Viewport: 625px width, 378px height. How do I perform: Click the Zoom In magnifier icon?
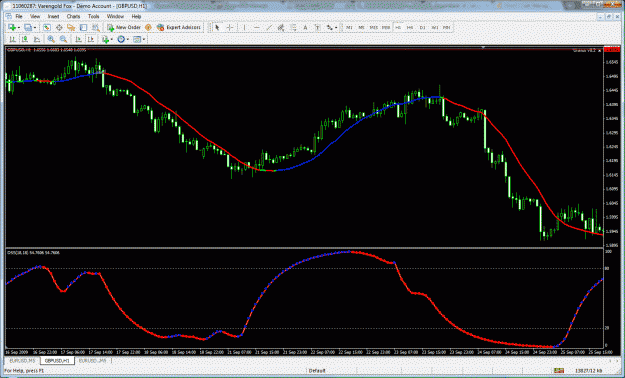51,39
